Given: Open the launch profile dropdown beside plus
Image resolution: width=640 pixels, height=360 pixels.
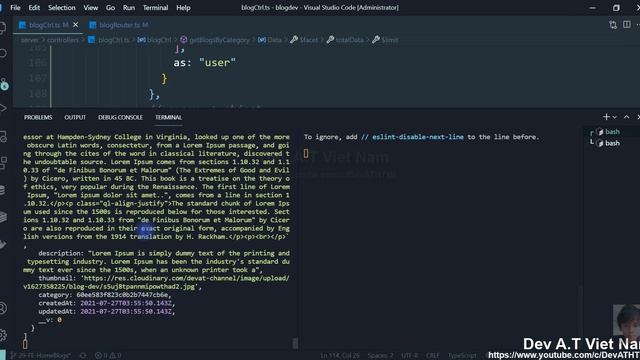Looking at the screenshot, I should coord(614,118).
